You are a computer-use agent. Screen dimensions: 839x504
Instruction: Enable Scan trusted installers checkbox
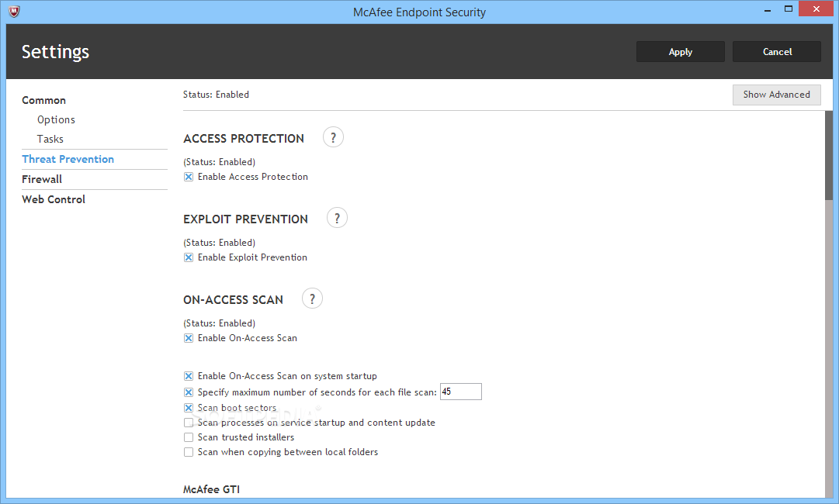tap(189, 437)
